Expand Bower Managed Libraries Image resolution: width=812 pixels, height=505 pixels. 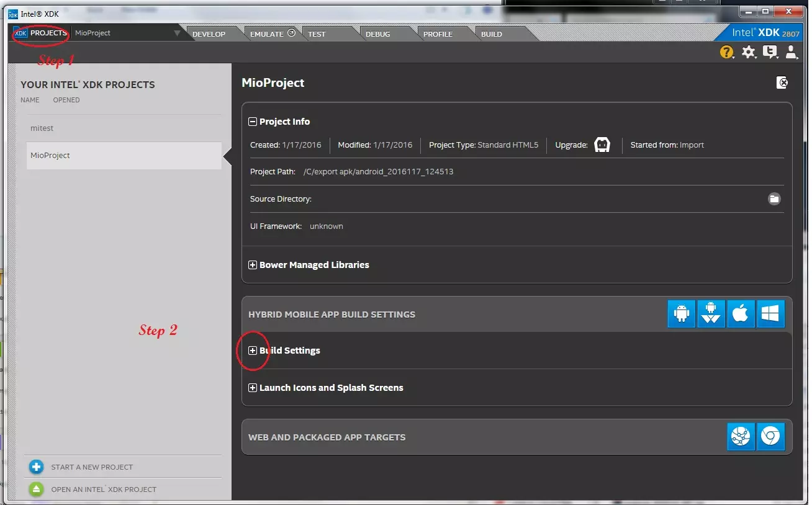pyautogui.click(x=253, y=265)
